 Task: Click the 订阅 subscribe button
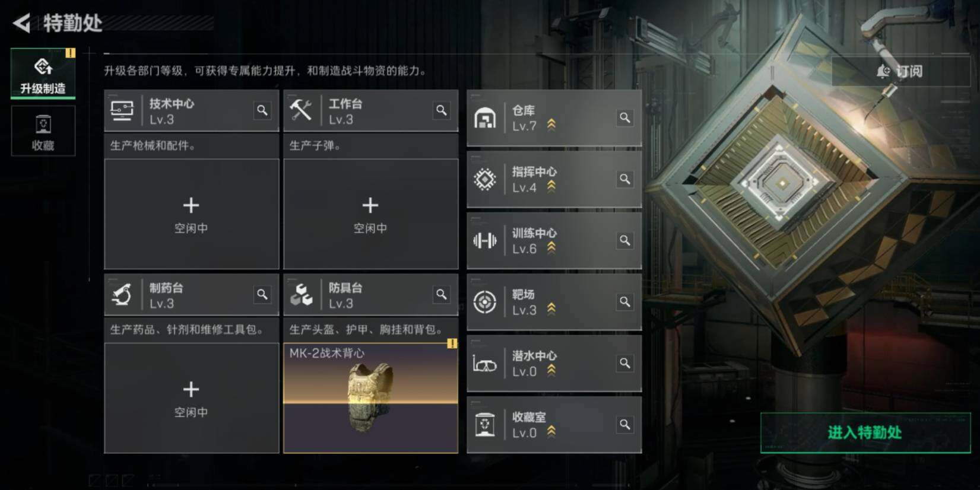tap(900, 72)
